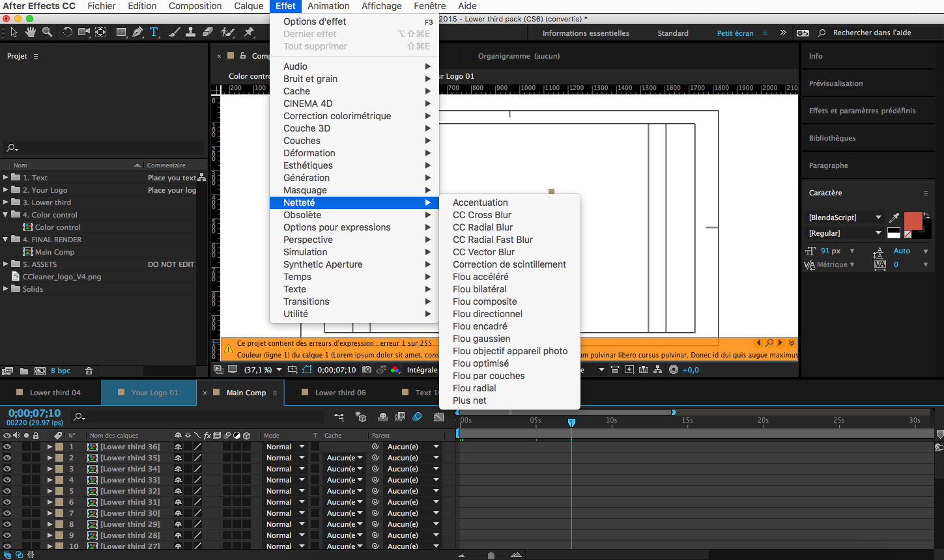Select the Unified Camera tool
Viewport: 944px width, 560px height.
[x=84, y=32]
